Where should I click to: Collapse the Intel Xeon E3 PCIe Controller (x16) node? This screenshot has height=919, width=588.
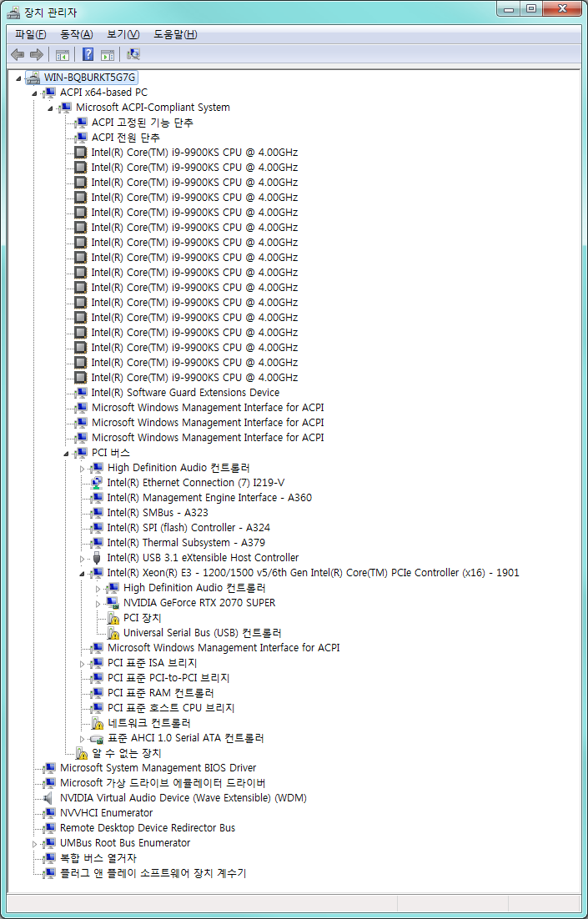83,574
